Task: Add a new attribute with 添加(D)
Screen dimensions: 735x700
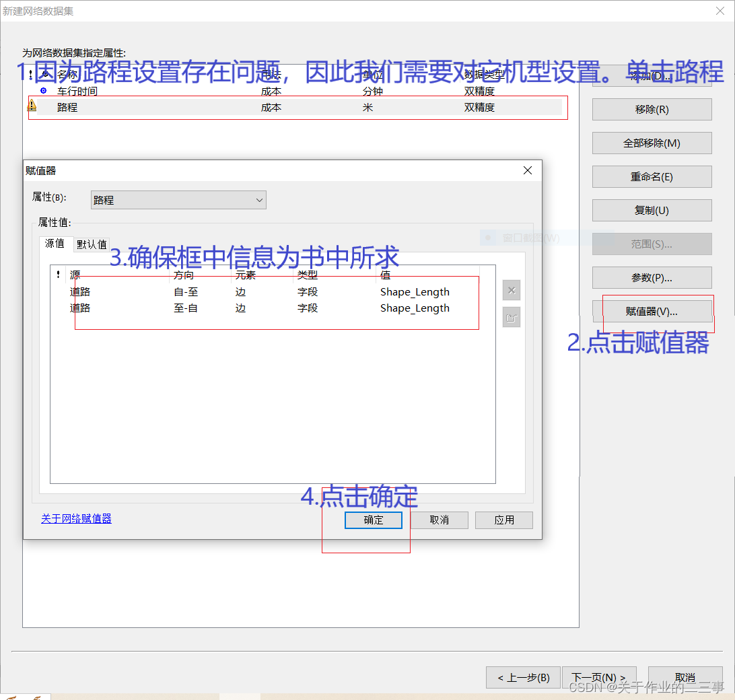Action: [x=651, y=76]
